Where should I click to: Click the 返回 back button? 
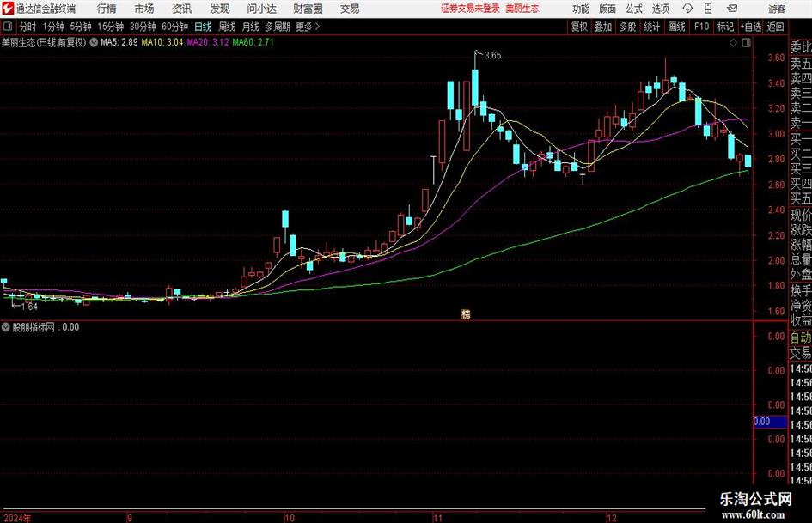click(775, 27)
